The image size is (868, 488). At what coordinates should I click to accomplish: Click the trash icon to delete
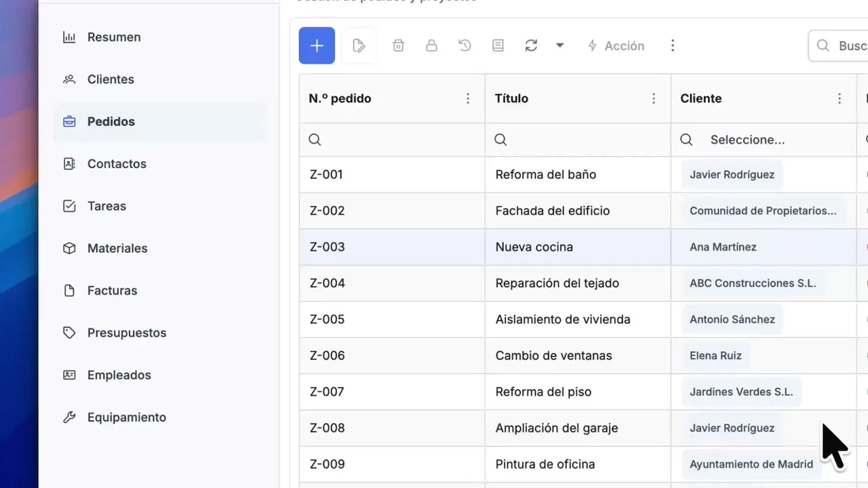pyautogui.click(x=398, y=45)
